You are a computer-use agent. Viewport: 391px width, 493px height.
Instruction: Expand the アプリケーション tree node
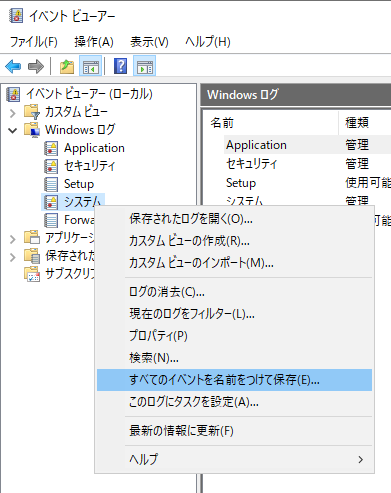pyautogui.click(x=13, y=239)
